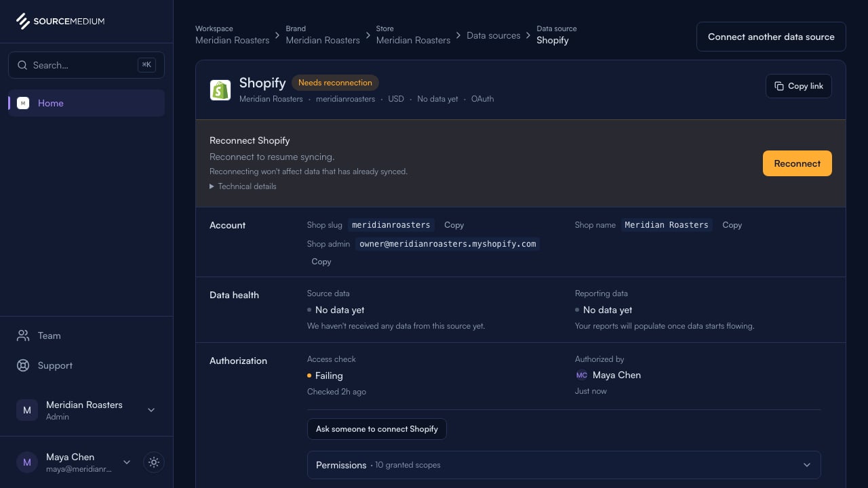The height and width of the screenshot is (488, 868).
Task: Click the ⌘K shortcut badge
Action: point(146,65)
